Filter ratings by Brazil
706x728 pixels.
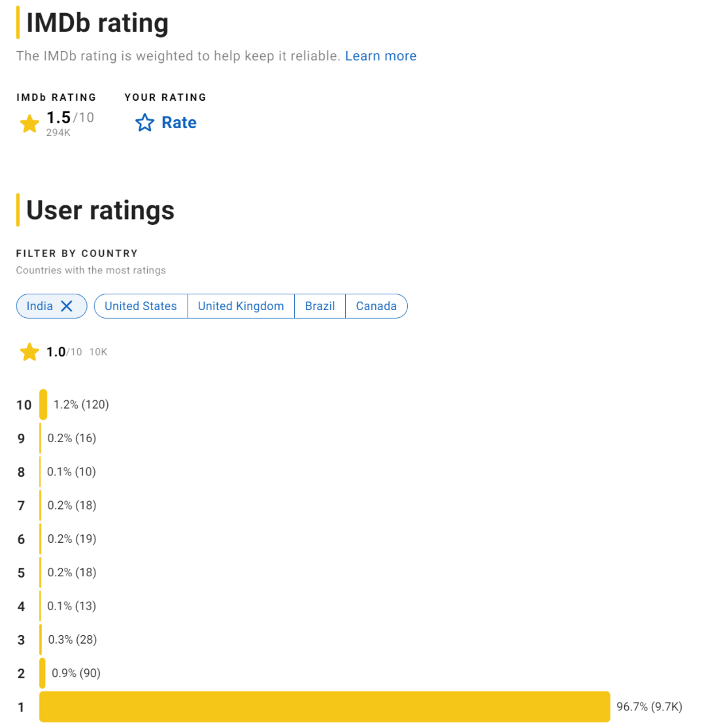point(320,306)
